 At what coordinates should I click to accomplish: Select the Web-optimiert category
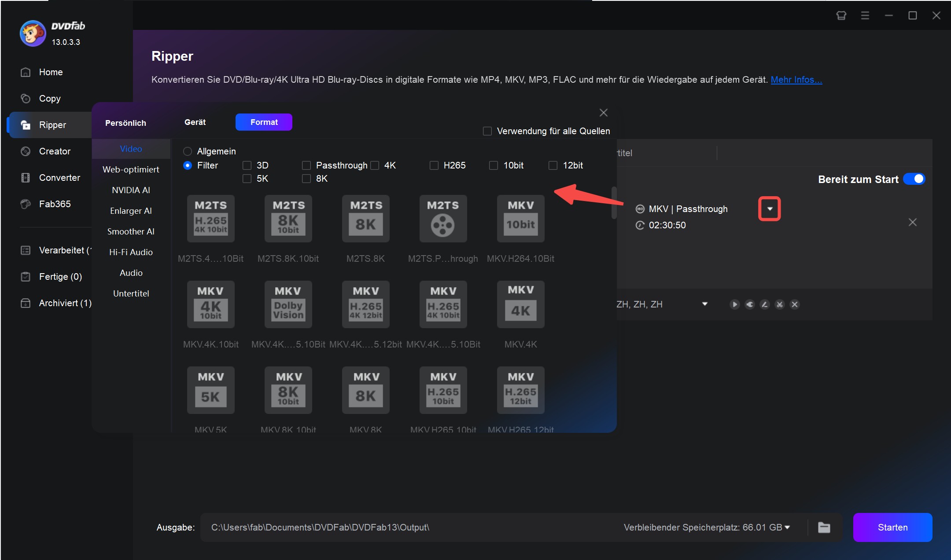pyautogui.click(x=131, y=169)
